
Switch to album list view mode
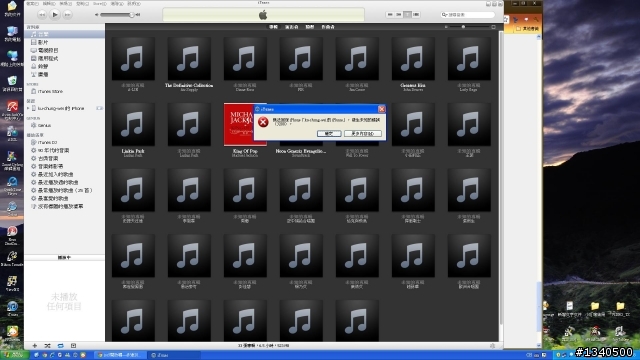click(399, 15)
